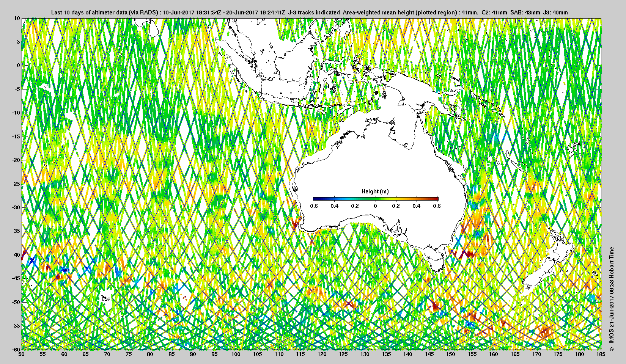Click latitude label 5 on left axis
Screen dimensions: 626x364
18,42
